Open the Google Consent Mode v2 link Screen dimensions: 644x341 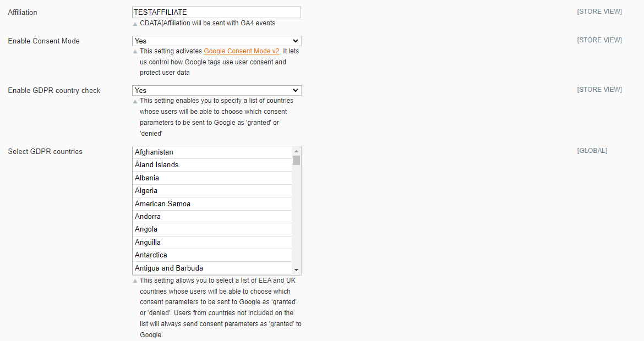pyautogui.click(x=242, y=51)
